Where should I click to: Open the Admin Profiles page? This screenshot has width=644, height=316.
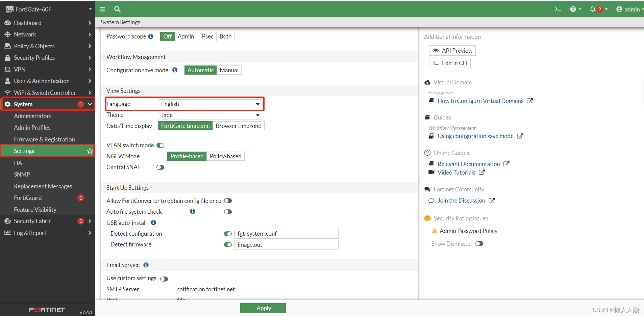(x=32, y=128)
